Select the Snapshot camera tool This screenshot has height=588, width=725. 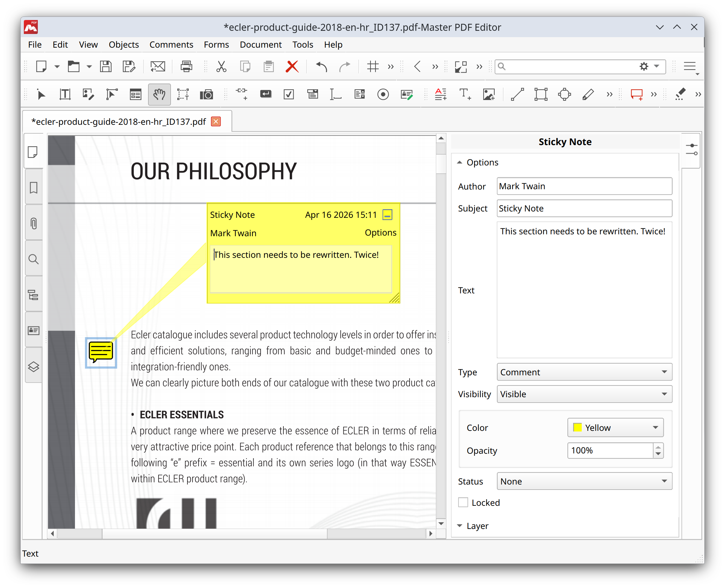click(207, 94)
